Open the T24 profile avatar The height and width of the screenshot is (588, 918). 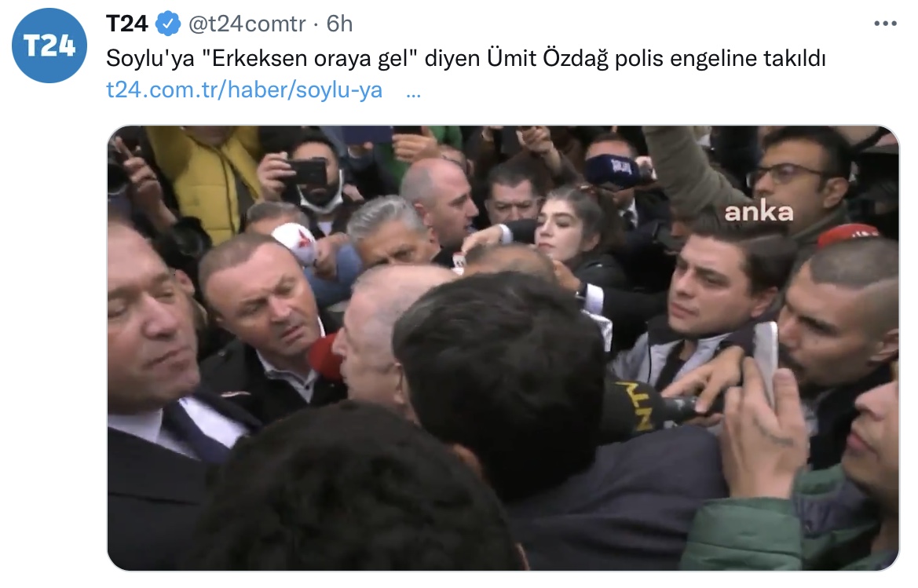(49, 46)
